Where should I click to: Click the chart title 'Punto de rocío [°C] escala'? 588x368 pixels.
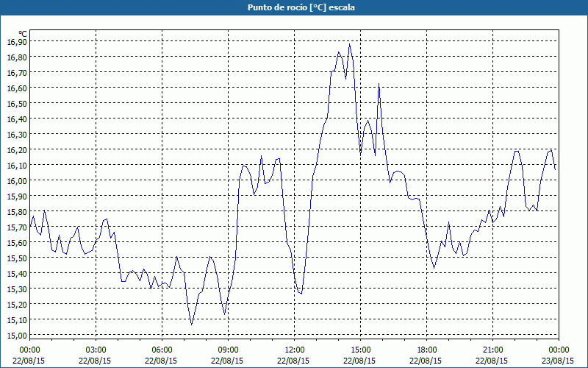click(301, 7)
